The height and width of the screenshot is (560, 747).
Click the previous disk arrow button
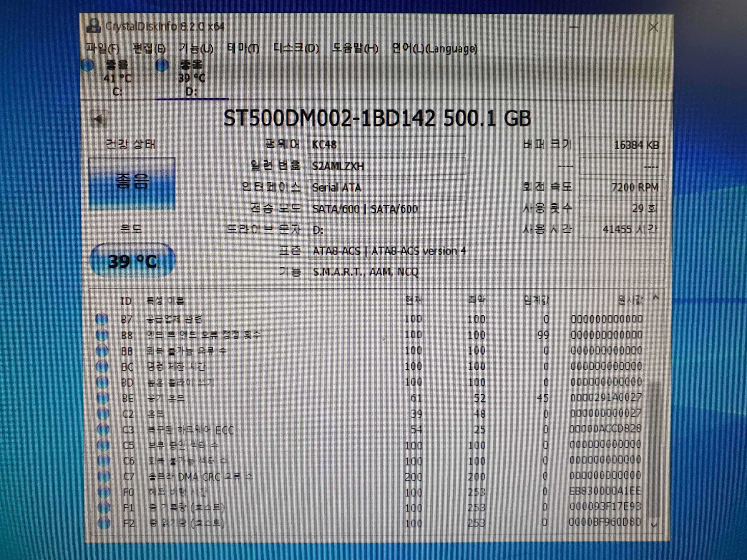[x=99, y=119]
